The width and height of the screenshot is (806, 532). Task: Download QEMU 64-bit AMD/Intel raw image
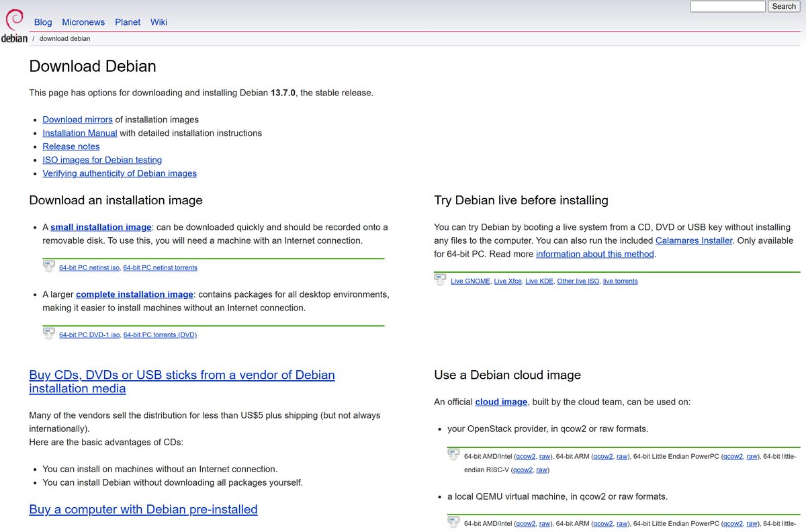click(x=545, y=523)
